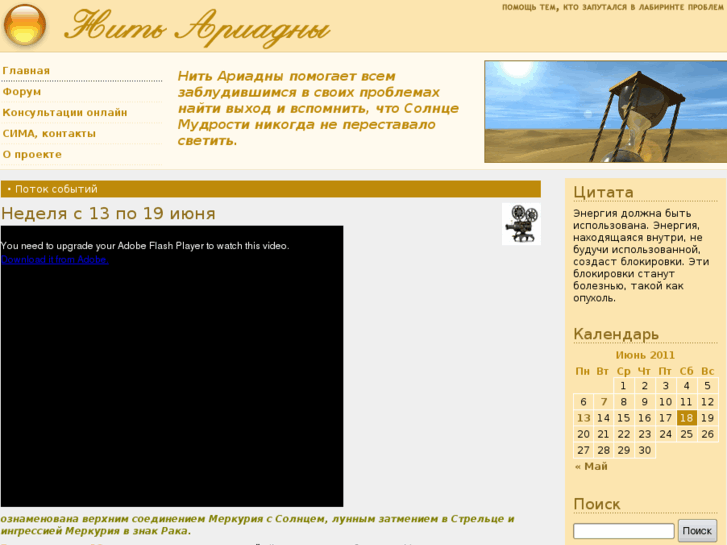Screen dimensions: 727x545
Task: Click the search text field
Action: coord(624,531)
